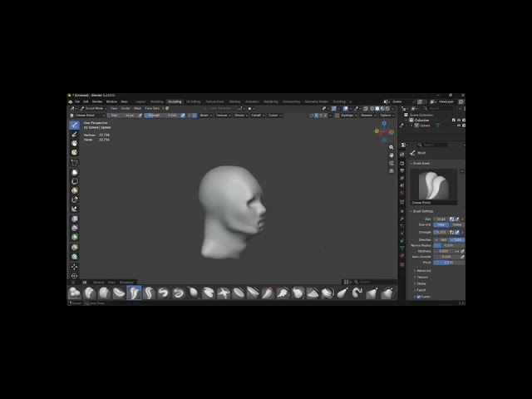This screenshot has width=532, height=399.
Task: Click the Crease Polish brush preview thumbnail
Action: tap(434, 185)
